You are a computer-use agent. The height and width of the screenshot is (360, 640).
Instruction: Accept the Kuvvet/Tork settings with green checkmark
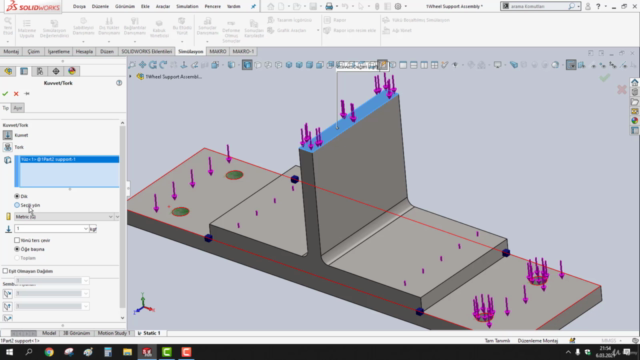[5, 94]
